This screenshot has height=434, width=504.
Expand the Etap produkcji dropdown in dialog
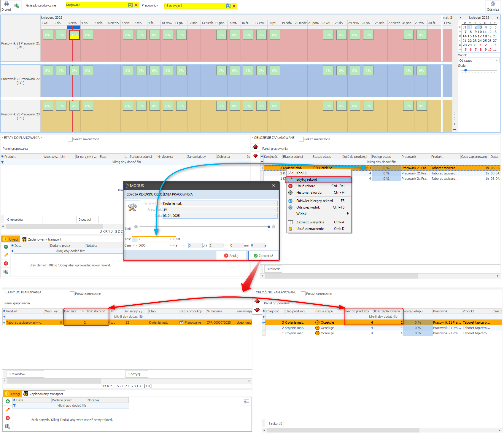275,204
